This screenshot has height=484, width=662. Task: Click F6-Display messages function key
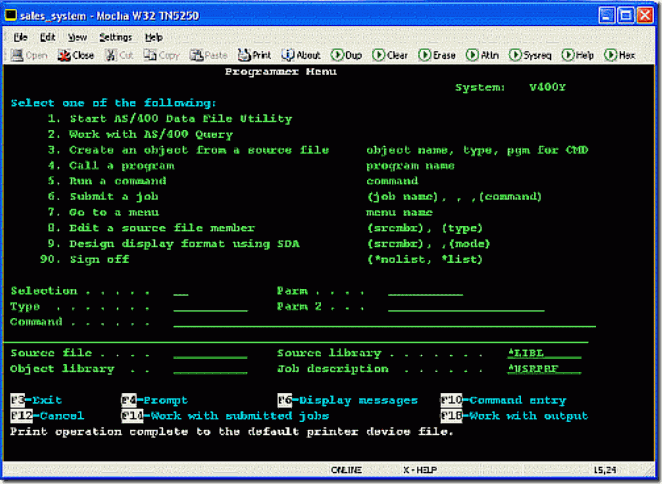coord(347,400)
